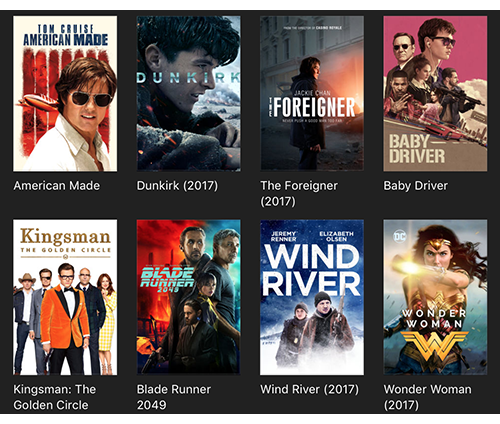Click the "Blade Runner 2049" title text
Screen dimensions: 500x424
point(174,397)
